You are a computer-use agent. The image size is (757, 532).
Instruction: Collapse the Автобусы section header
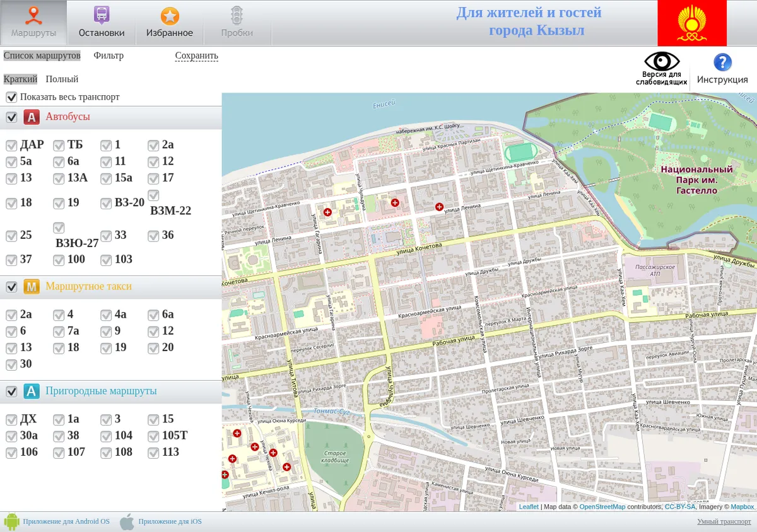111,117
